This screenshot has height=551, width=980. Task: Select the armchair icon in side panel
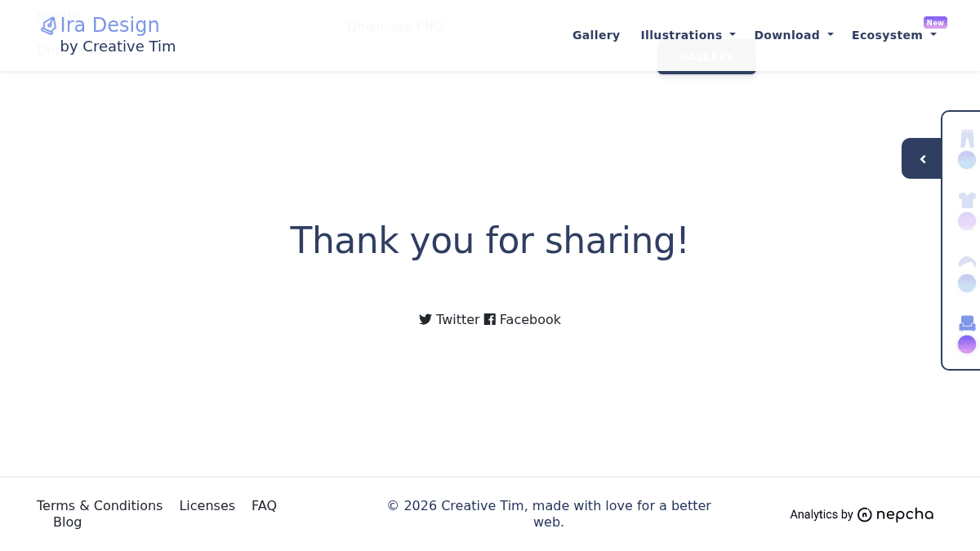point(967,323)
